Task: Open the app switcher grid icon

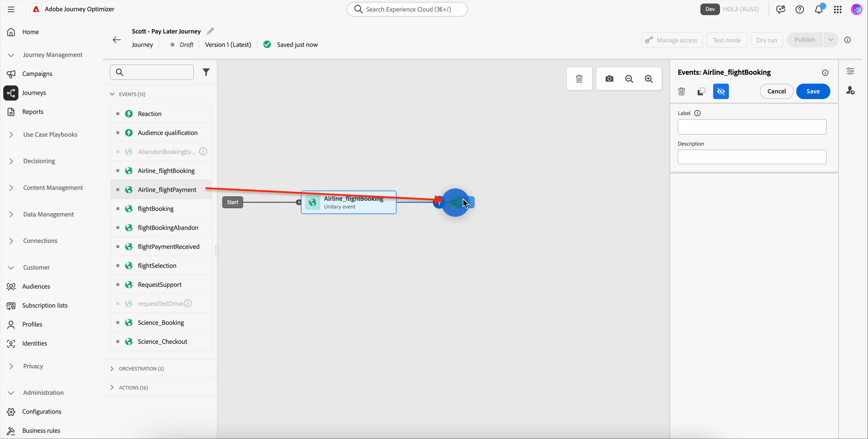Action: (x=838, y=9)
